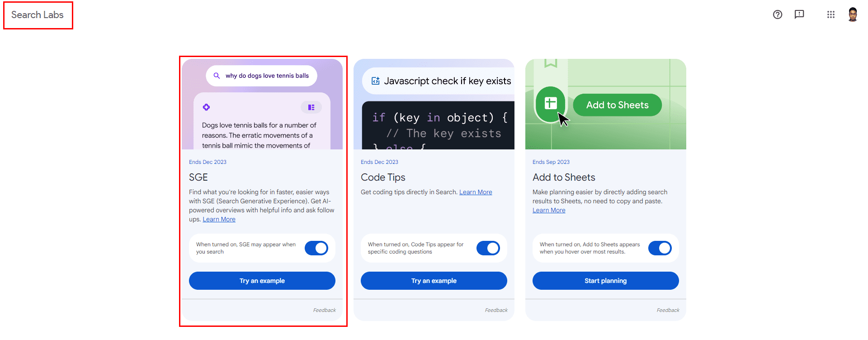Switch off the Add to Sheets toggle
This screenshot has width=868, height=340.
point(660,248)
